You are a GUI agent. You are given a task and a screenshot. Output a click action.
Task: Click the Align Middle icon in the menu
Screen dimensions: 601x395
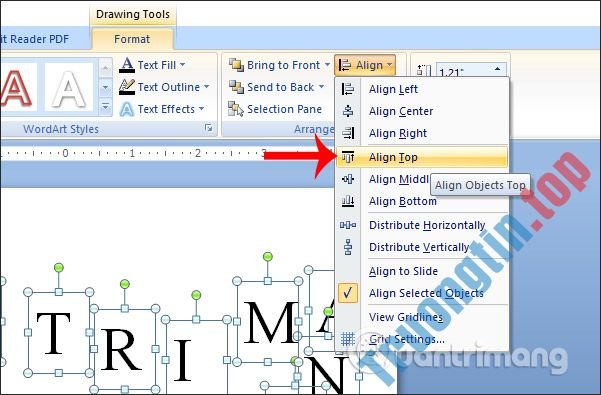[348, 179]
